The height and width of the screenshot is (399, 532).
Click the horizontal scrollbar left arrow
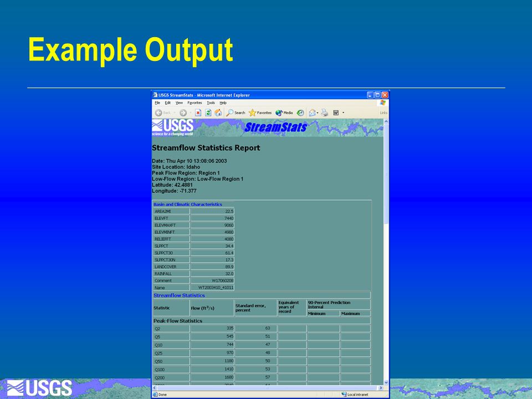[155, 388]
